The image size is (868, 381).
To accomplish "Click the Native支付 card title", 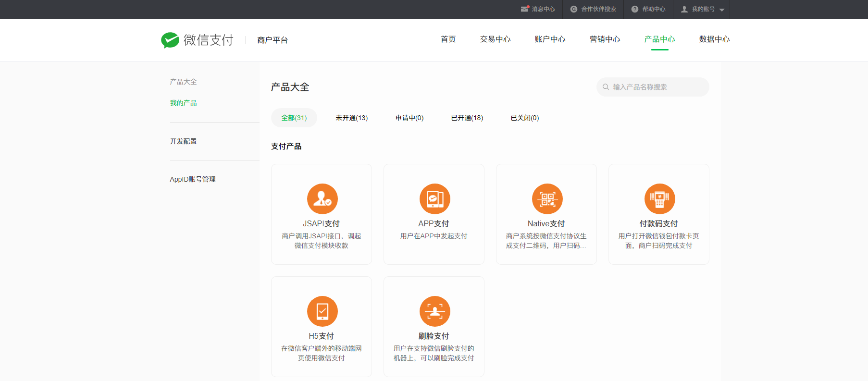I will [546, 223].
